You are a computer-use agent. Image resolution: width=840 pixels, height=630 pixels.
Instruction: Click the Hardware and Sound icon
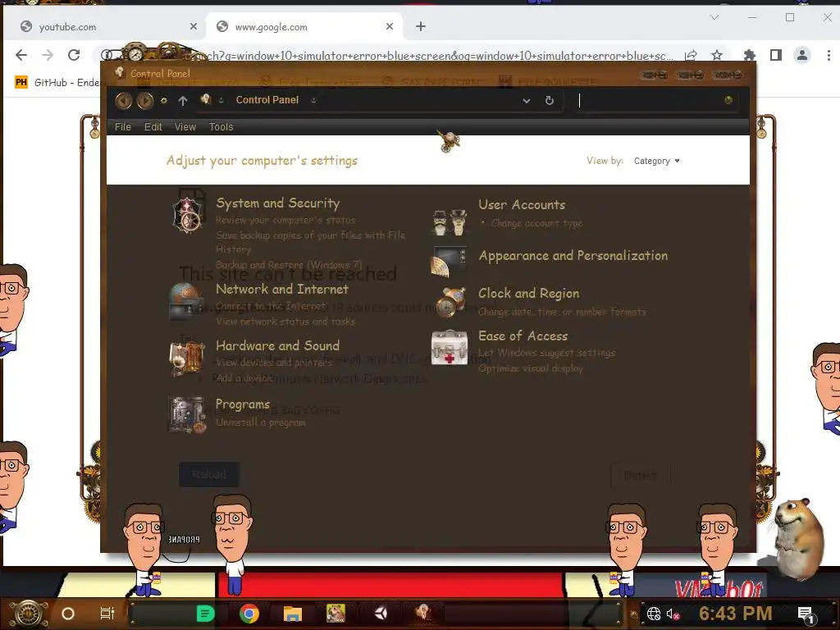(x=186, y=358)
